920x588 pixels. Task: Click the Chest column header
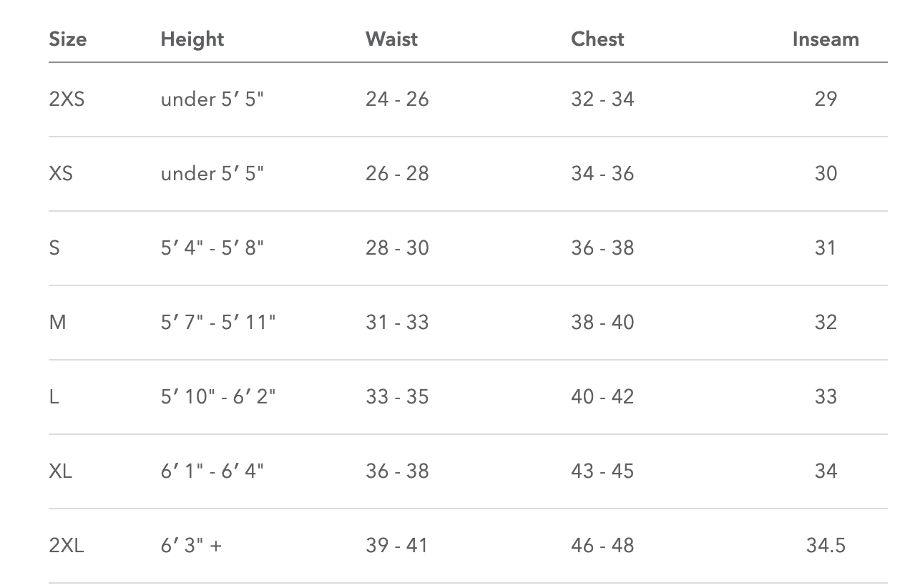coord(597,39)
